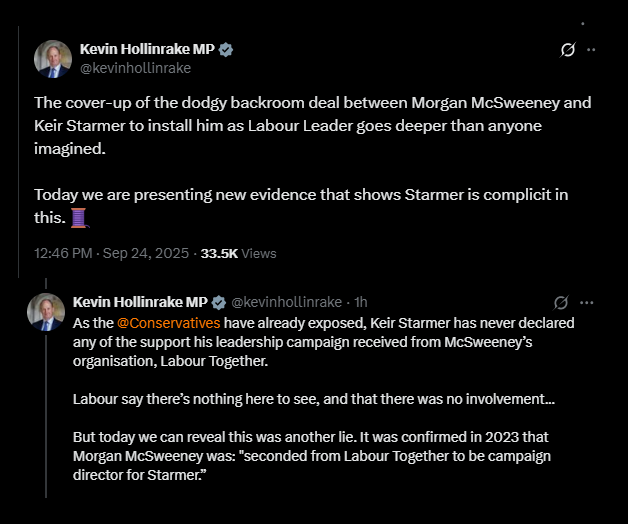View the 33.5K Views count

[x=238, y=254]
